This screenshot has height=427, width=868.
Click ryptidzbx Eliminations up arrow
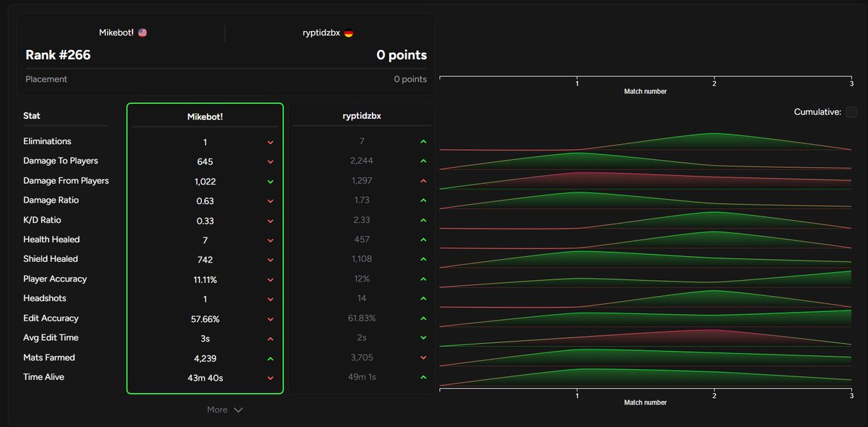423,142
